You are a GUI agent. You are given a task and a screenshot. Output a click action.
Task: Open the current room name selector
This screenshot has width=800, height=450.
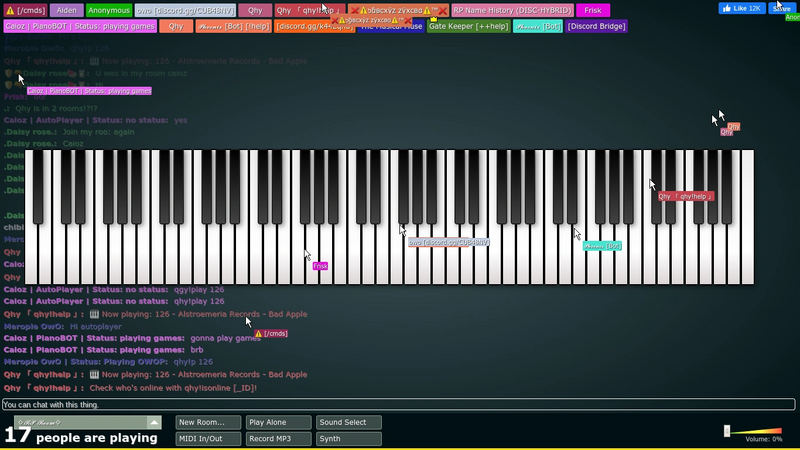click(82, 422)
